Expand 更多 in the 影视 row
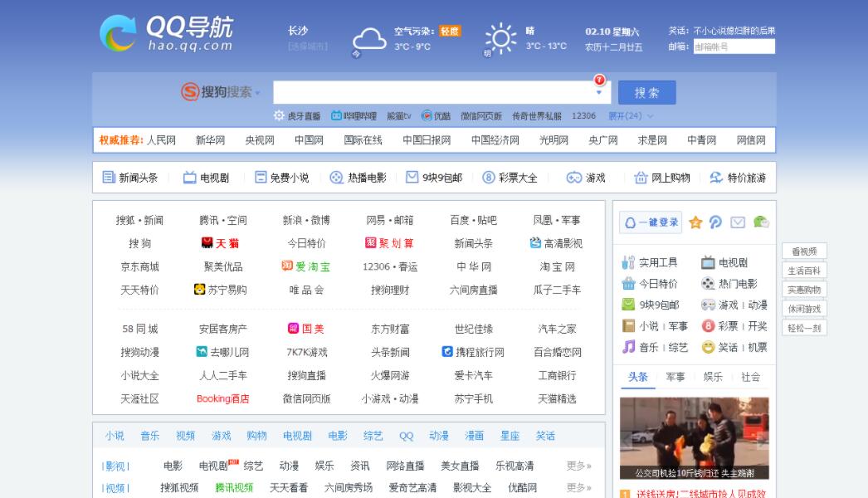Screen dimensions: 868x498 tap(578, 466)
